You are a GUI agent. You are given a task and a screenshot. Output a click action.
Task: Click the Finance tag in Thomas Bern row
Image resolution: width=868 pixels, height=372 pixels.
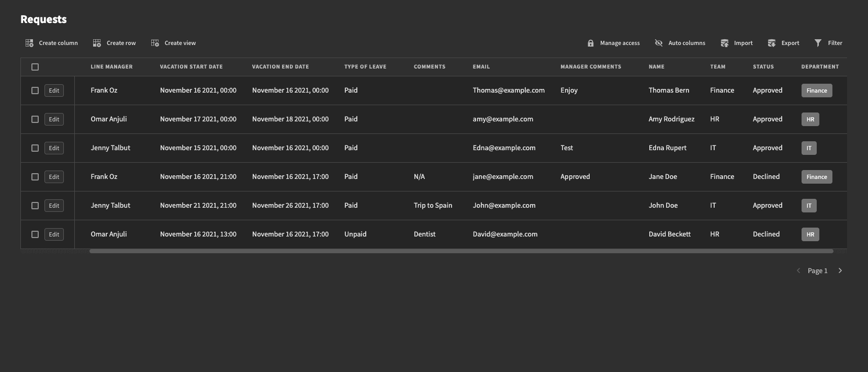pyautogui.click(x=817, y=91)
